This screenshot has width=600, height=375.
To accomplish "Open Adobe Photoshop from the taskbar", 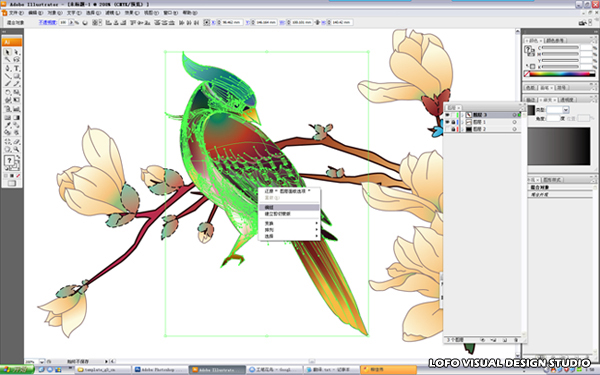I will coord(160,370).
